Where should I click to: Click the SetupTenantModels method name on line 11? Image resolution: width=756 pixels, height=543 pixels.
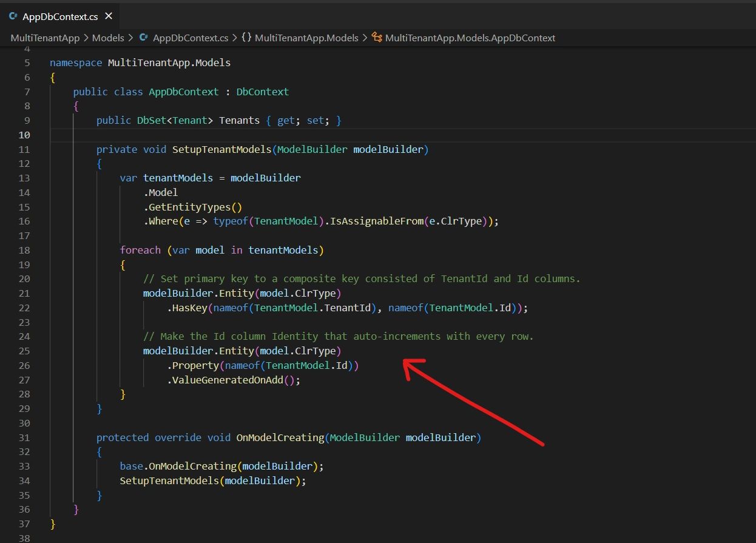pos(222,149)
